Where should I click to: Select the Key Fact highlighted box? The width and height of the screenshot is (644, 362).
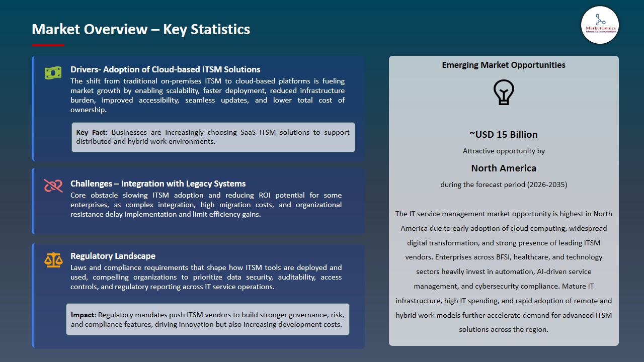point(213,137)
